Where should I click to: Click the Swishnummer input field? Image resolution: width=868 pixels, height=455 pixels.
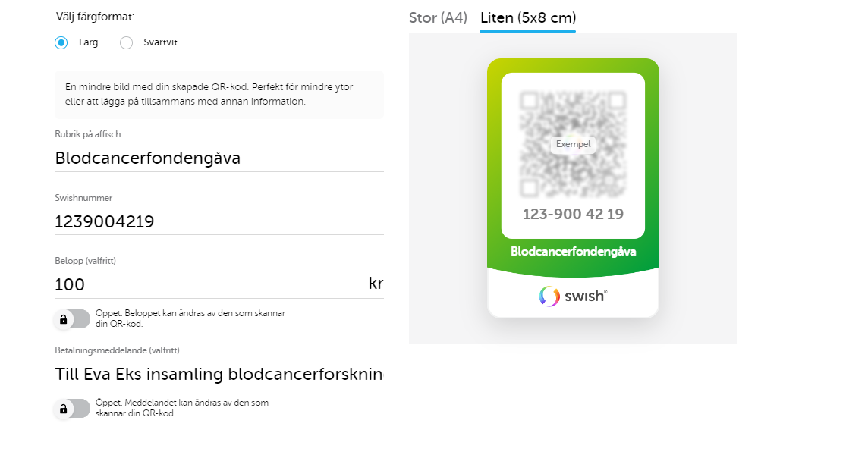point(219,221)
